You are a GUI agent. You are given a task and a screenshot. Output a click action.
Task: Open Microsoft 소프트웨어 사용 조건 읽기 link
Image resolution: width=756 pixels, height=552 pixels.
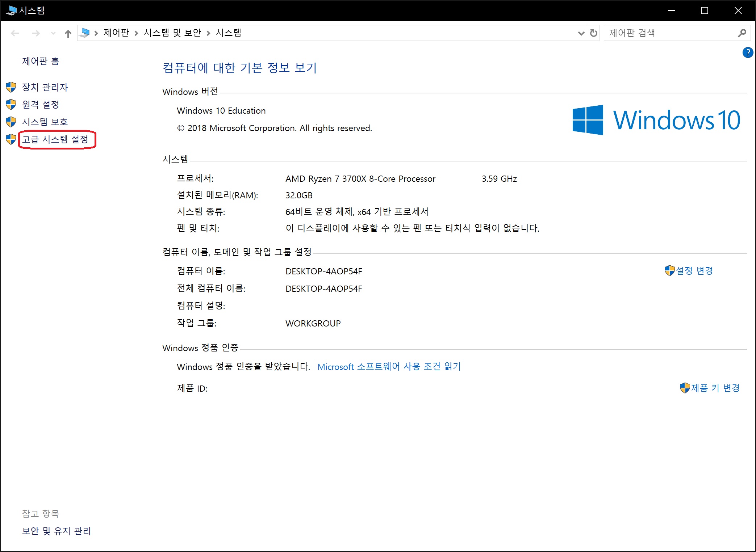[389, 367]
